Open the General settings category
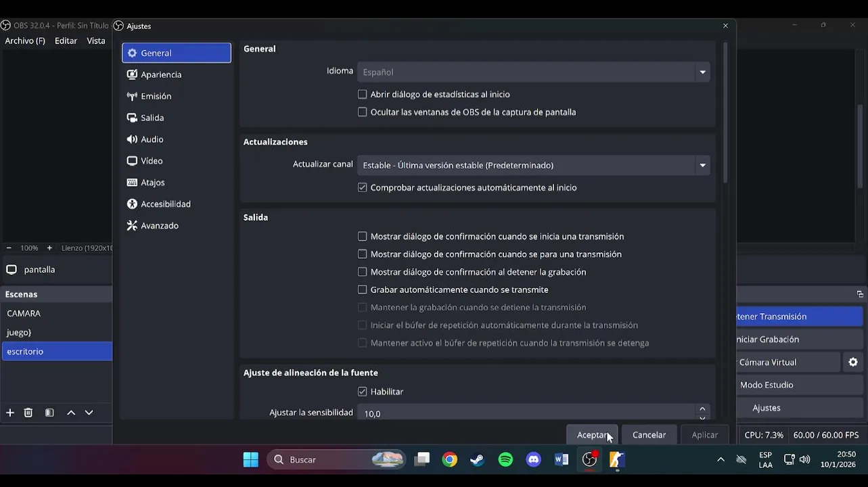The width and height of the screenshot is (868, 487). [x=177, y=53]
